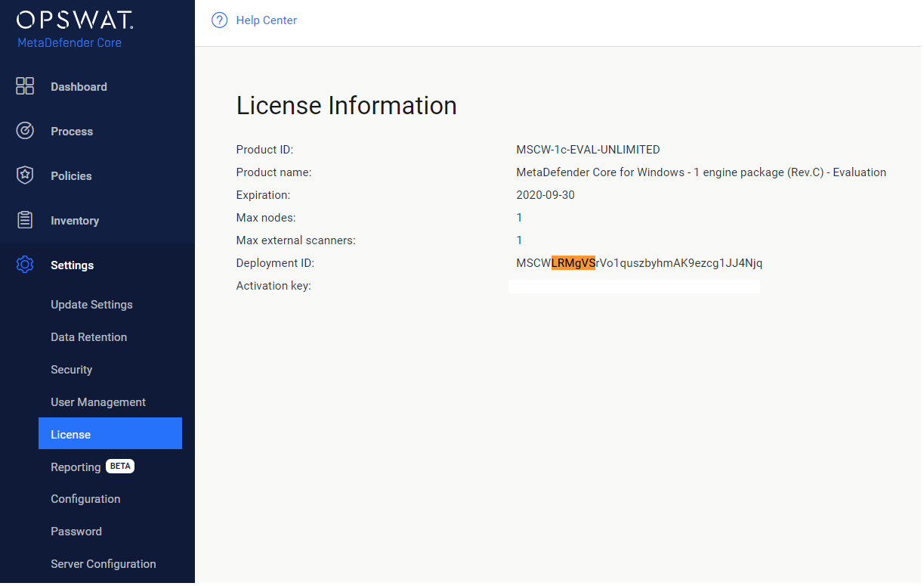The image size is (924, 586).
Task: Open the Help Center link
Action: coord(267,20)
